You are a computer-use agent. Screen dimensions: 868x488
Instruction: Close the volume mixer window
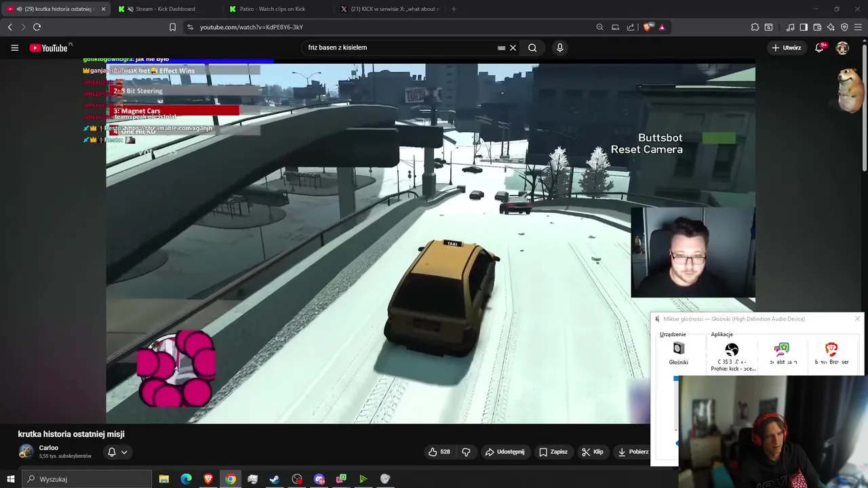pos(857,319)
